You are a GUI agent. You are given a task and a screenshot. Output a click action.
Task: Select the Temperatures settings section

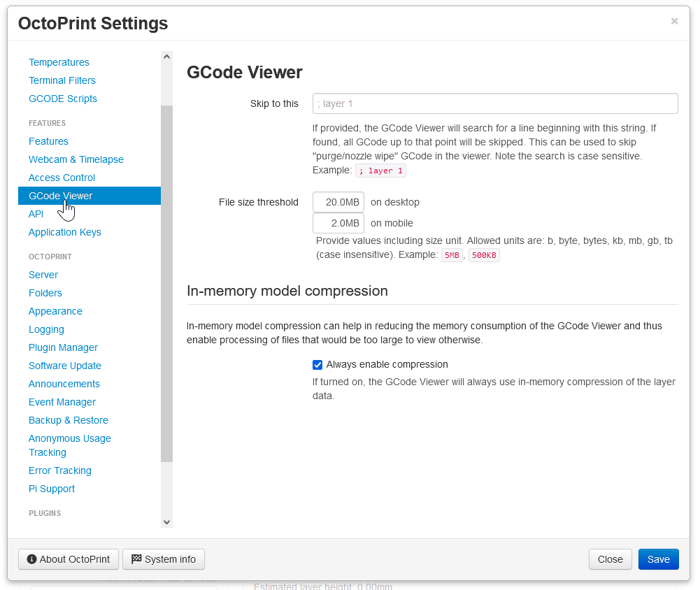pyautogui.click(x=59, y=62)
